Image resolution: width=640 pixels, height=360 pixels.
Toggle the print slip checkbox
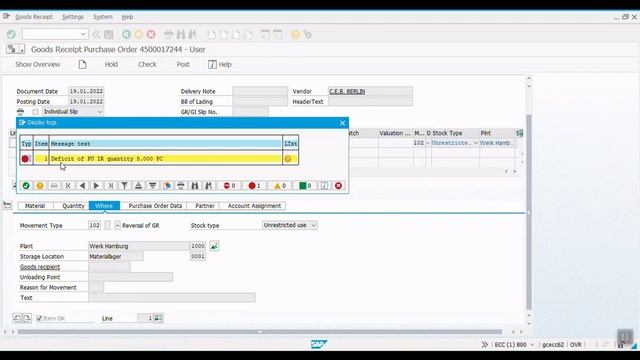[x=36, y=112]
